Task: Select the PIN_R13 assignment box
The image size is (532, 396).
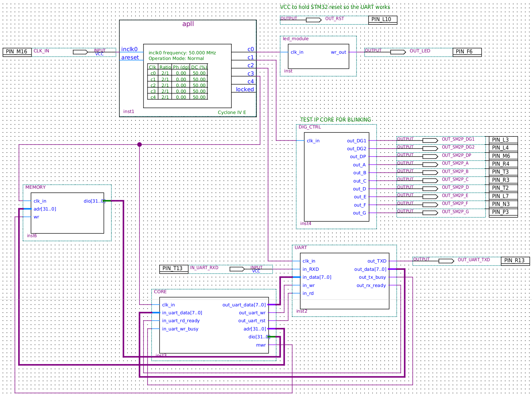Action: [x=515, y=261]
